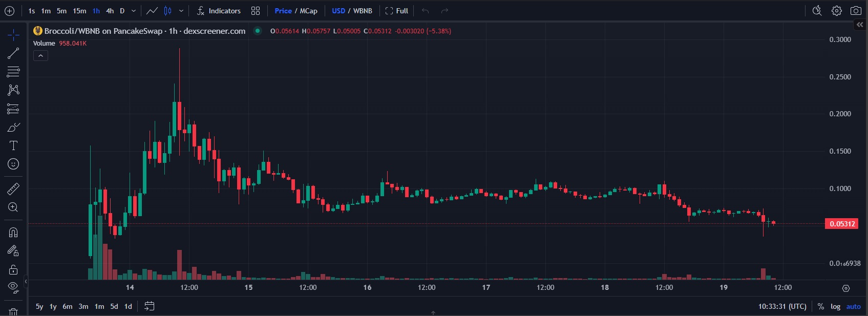
Task: Click the 10:33:31 UTC timezone display
Action: (782, 306)
